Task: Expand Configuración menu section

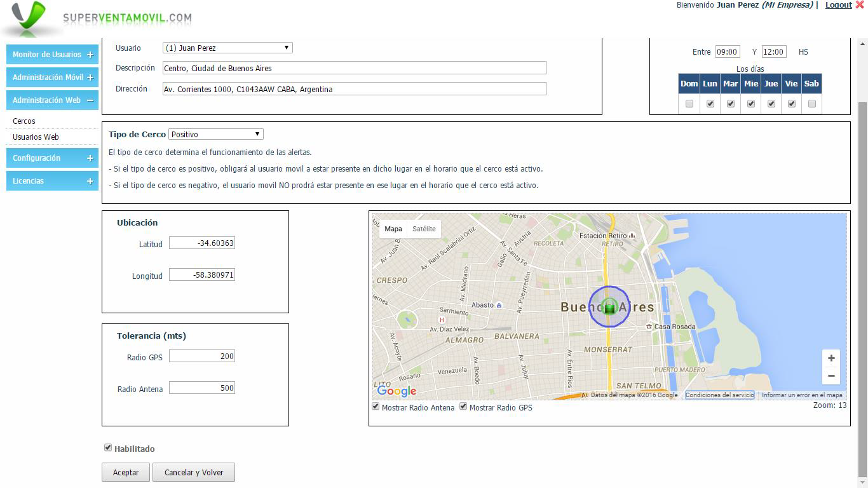Action: 52,158
